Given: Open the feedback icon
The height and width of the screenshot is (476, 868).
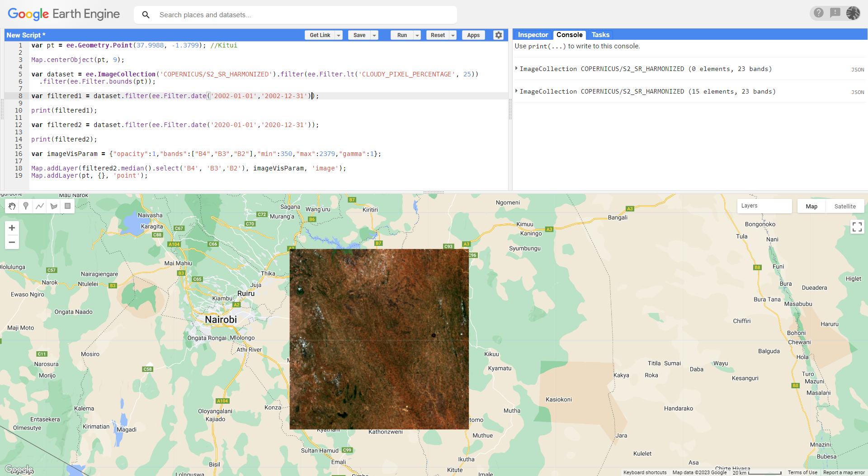Looking at the screenshot, I should (835, 13).
